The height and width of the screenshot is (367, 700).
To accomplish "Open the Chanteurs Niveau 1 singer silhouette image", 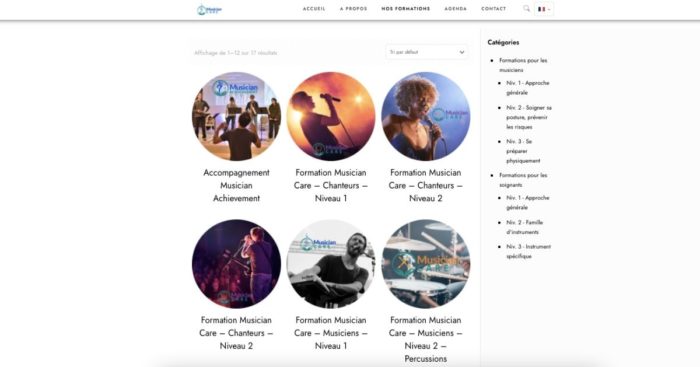I will click(x=331, y=116).
